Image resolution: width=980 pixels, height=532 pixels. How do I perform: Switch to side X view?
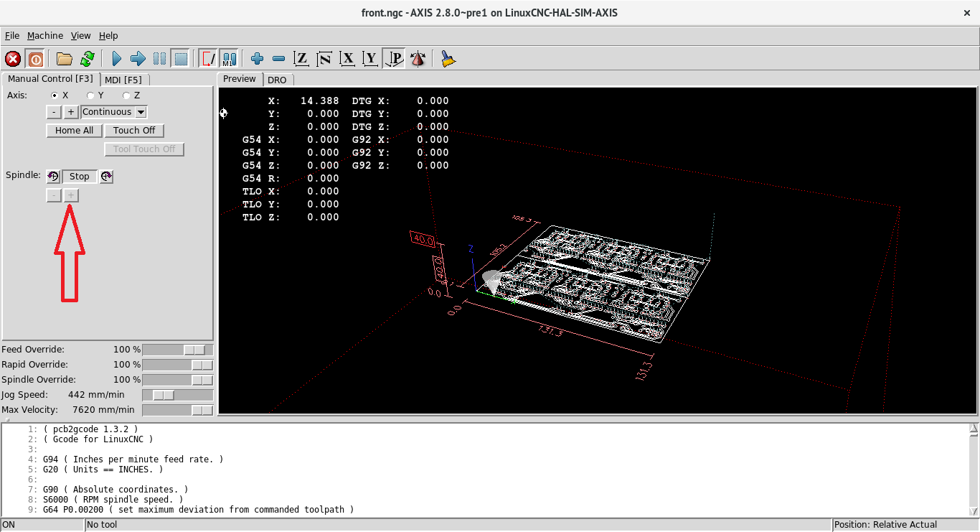[x=348, y=59]
